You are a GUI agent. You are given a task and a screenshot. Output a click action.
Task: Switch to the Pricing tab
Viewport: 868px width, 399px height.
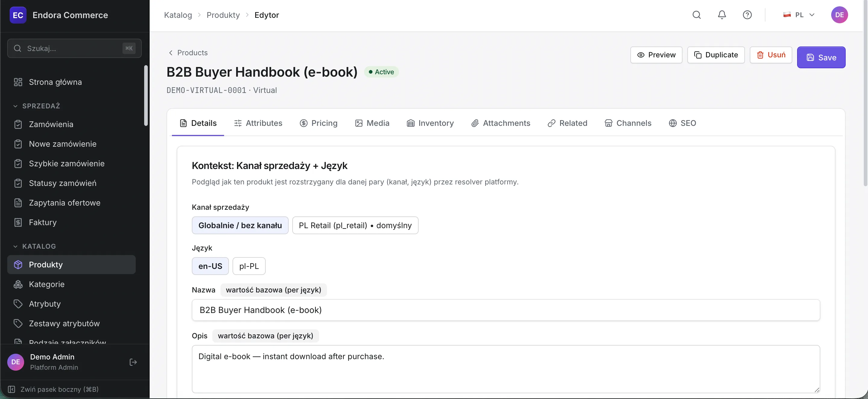click(x=318, y=123)
